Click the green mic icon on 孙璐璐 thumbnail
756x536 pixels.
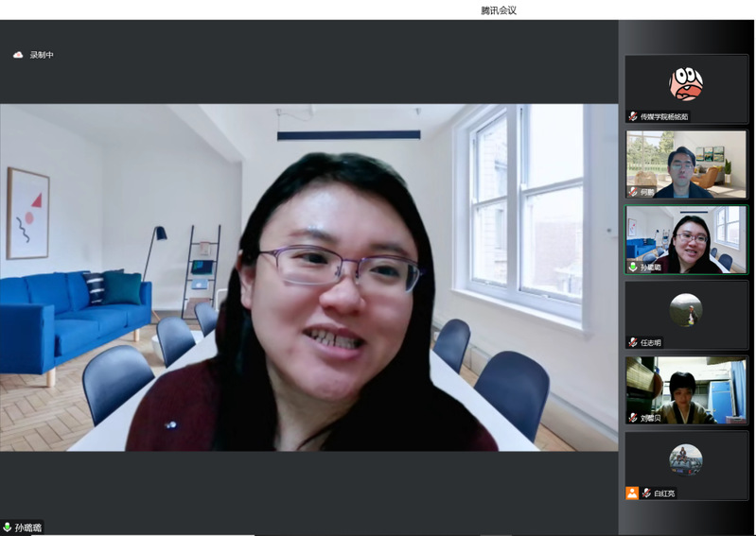tap(633, 267)
